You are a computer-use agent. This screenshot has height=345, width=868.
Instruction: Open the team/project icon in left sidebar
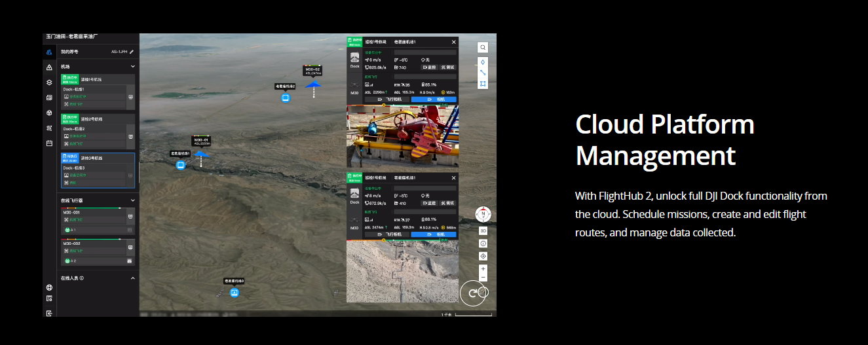tap(49, 52)
